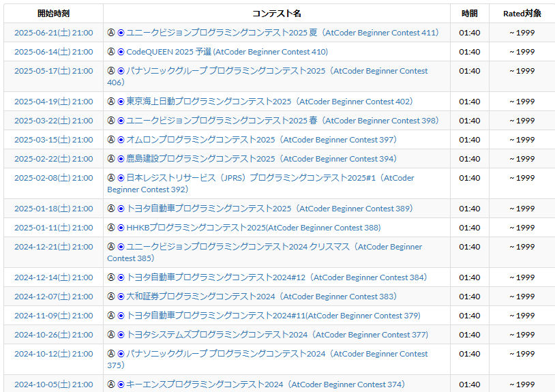This screenshot has width=555, height=392.
Task: Open ユニークビジョンプログラミングコンテスト2025 春 (ABC 398)
Action: coord(282,121)
